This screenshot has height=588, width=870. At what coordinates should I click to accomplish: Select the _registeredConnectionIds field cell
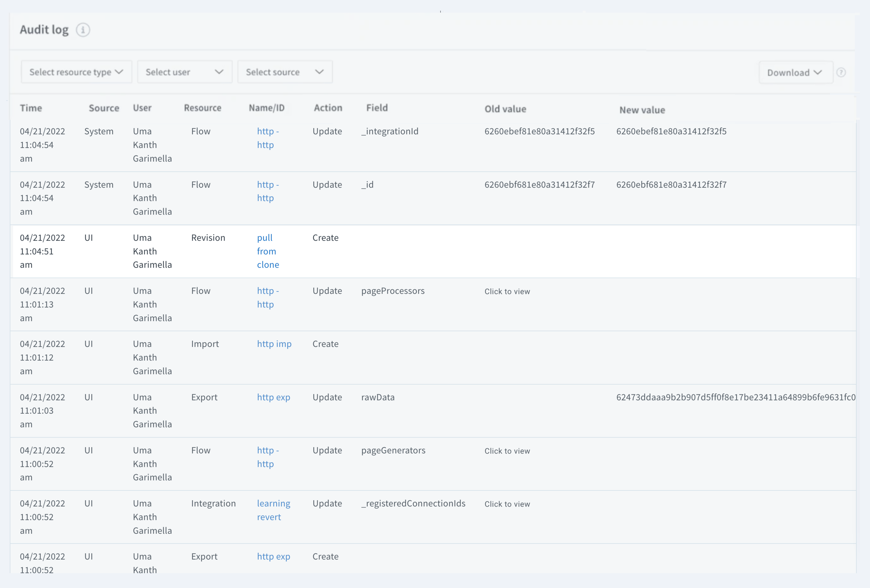tap(413, 503)
